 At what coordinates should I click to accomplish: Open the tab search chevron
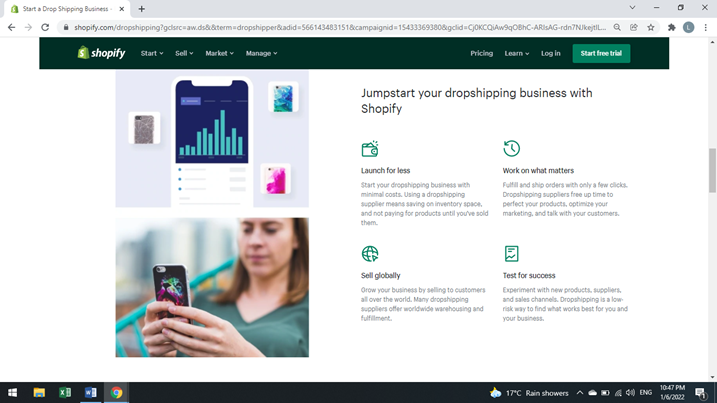pos(632,8)
